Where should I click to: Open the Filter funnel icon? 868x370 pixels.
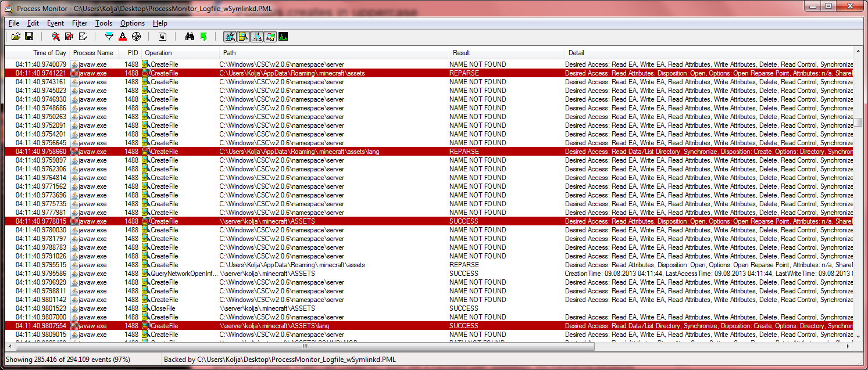(109, 37)
